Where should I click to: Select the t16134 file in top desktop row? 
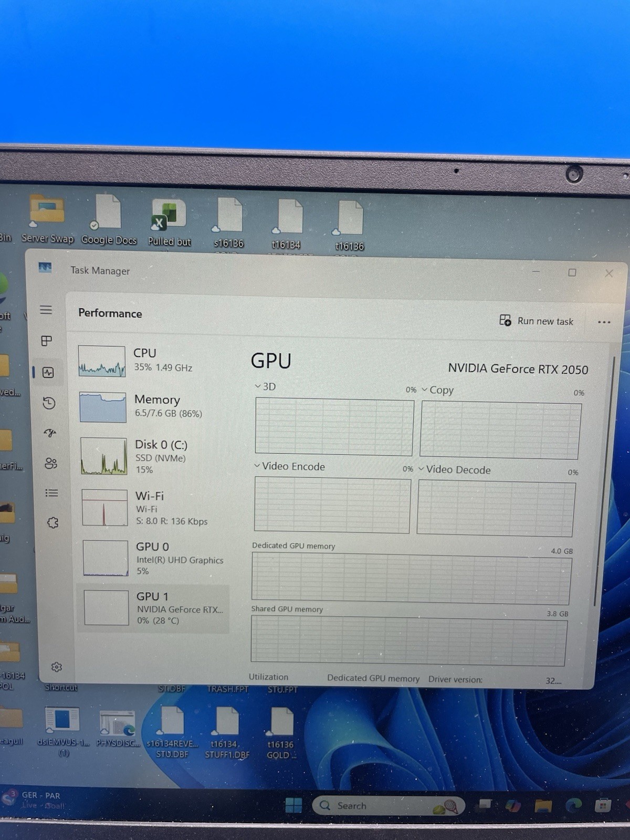tap(287, 224)
